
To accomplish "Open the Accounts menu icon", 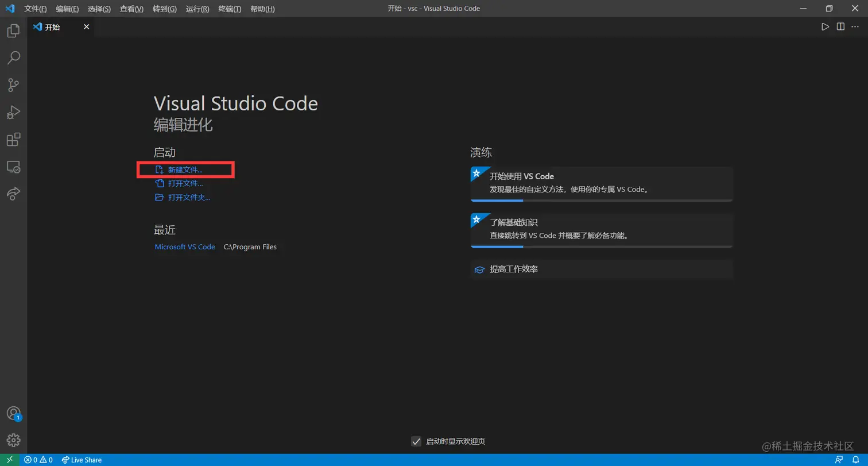I will [x=13, y=413].
